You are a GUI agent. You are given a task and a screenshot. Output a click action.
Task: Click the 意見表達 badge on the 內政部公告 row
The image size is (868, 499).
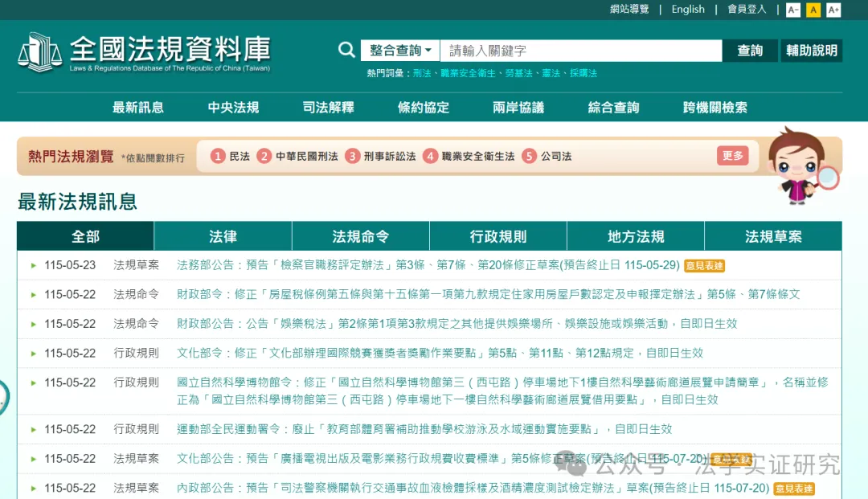794,489
